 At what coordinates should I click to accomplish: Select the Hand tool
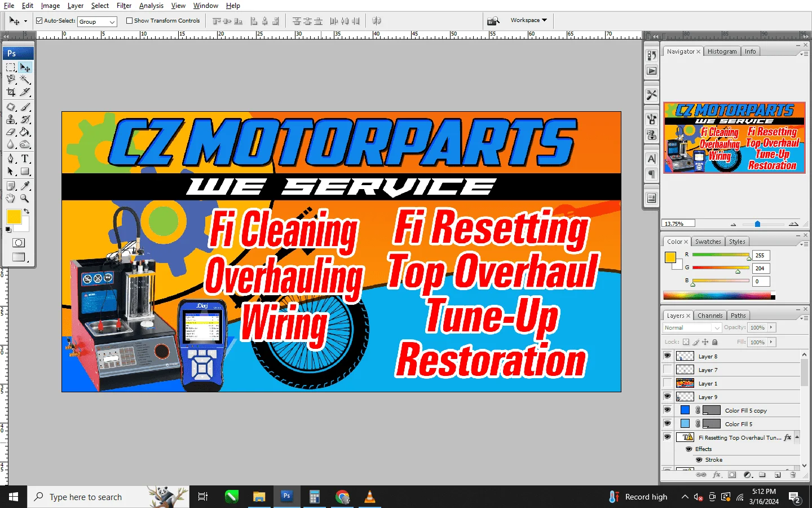pyautogui.click(x=11, y=198)
